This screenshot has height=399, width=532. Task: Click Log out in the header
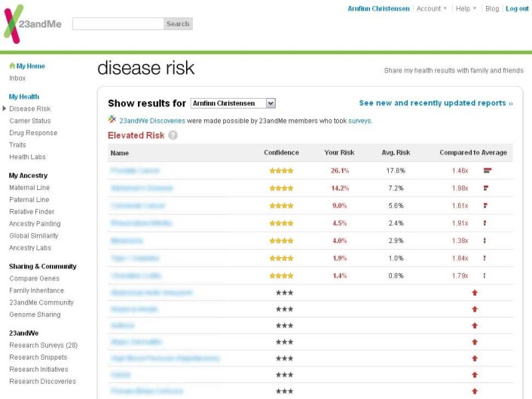517,8
